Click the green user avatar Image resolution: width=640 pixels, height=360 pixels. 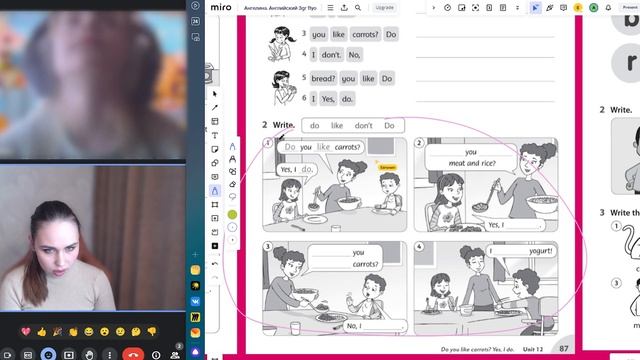[x=593, y=7]
